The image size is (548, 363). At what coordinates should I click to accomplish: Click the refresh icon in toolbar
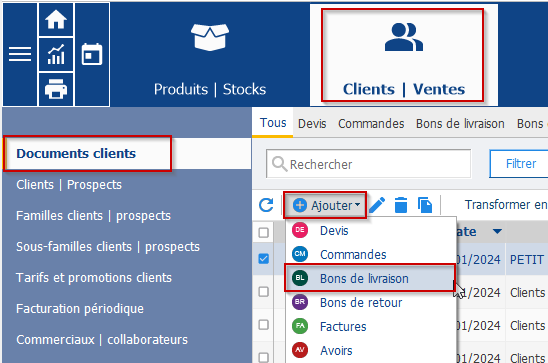click(x=266, y=205)
